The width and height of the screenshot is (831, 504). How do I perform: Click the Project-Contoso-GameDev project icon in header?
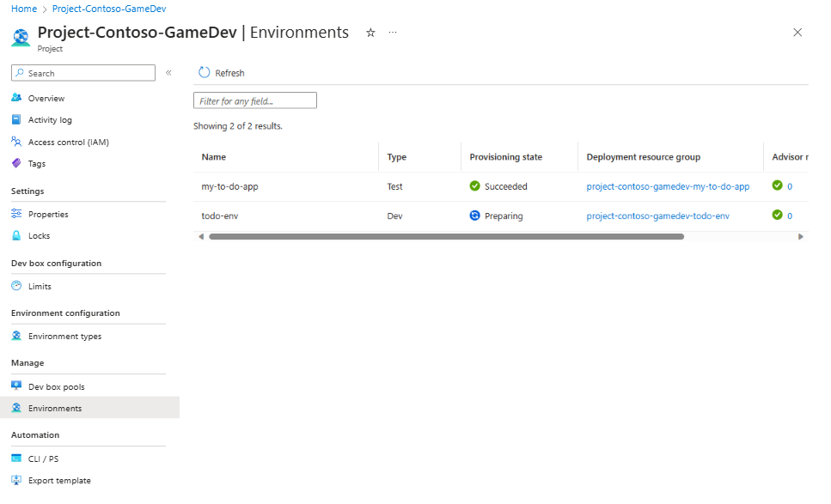coord(21,38)
